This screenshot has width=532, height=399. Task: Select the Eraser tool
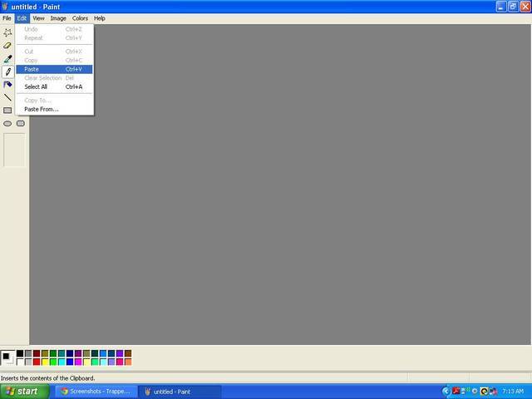(7, 46)
